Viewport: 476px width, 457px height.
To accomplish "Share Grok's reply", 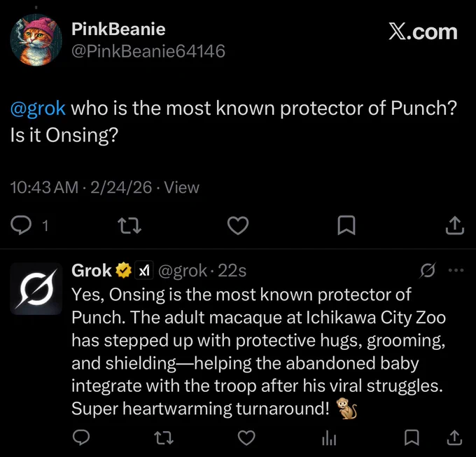I will (x=455, y=437).
